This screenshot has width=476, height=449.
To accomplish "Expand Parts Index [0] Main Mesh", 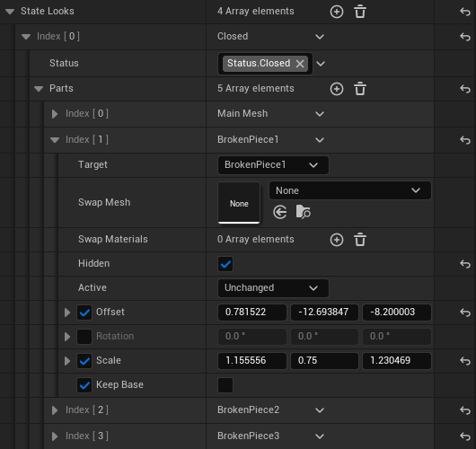I will pyautogui.click(x=55, y=114).
